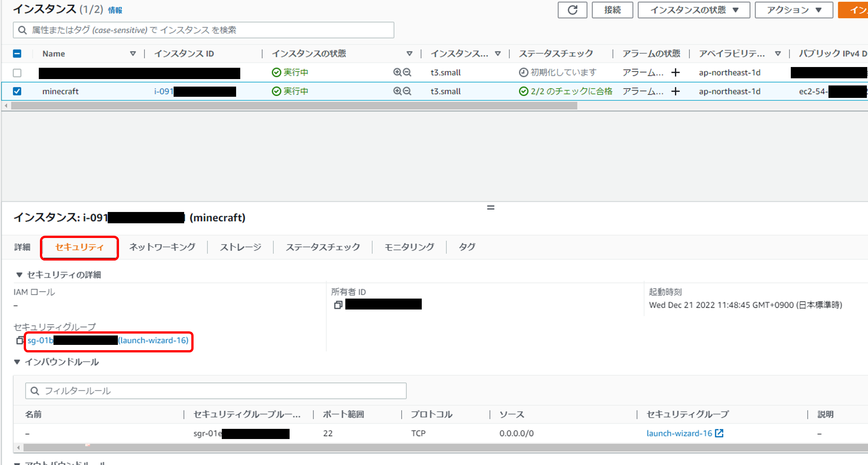This screenshot has height=465, width=868.
Task: Open launch-wizard-16 via the external link icon
Action: coord(720,433)
